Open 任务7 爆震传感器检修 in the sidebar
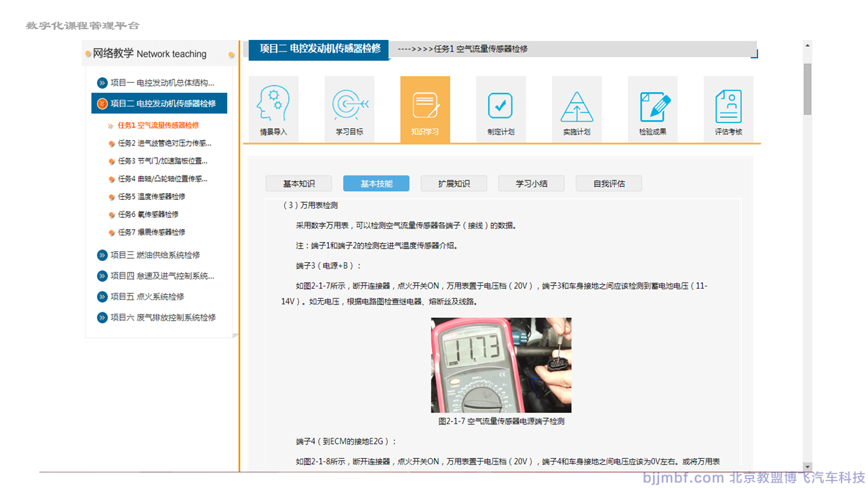This screenshot has height=488, width=868. point(151,232)
